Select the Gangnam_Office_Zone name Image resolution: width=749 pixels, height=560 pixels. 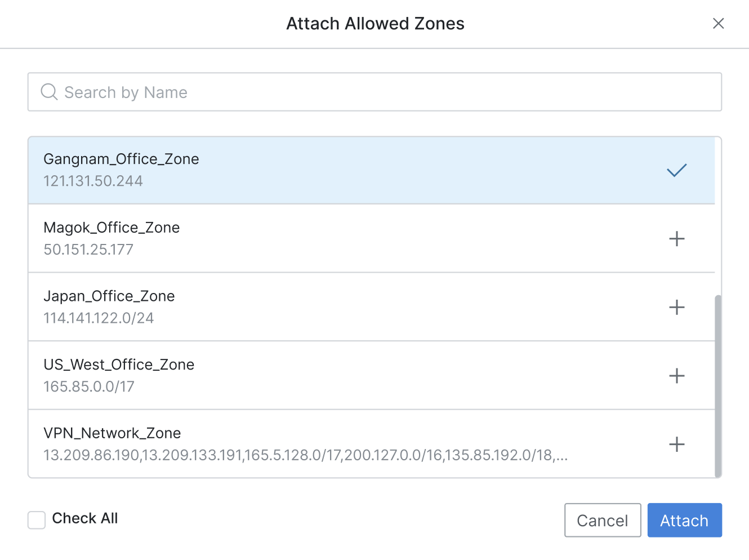click(x=121, y=159)
